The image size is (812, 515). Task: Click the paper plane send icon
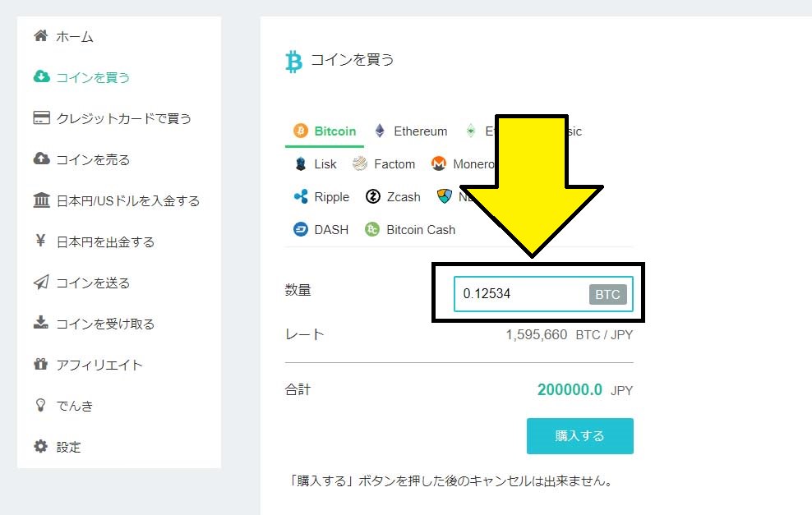tap(41, 283)
